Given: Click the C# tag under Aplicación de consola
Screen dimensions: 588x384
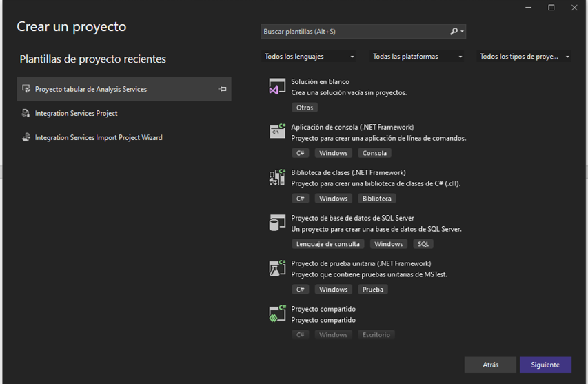Looking at the screenshot, I should tap(301, 153).
